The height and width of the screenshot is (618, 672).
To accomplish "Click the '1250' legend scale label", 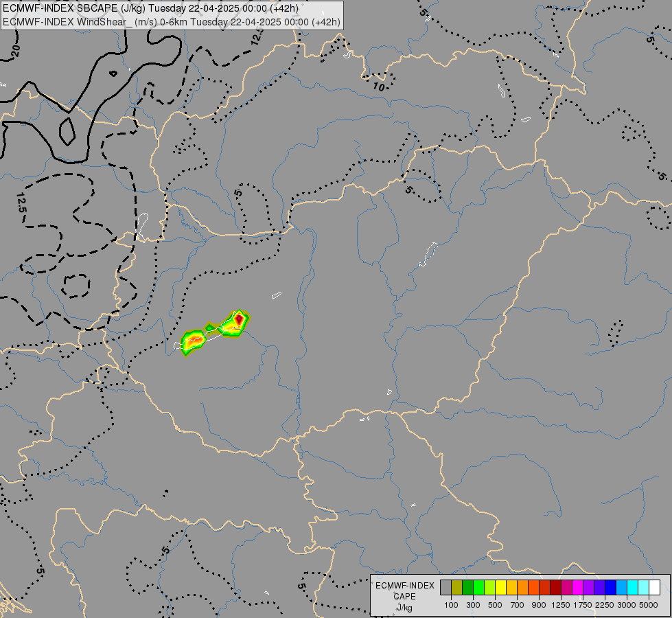I will pyautogui.click(x=561, y=605).
